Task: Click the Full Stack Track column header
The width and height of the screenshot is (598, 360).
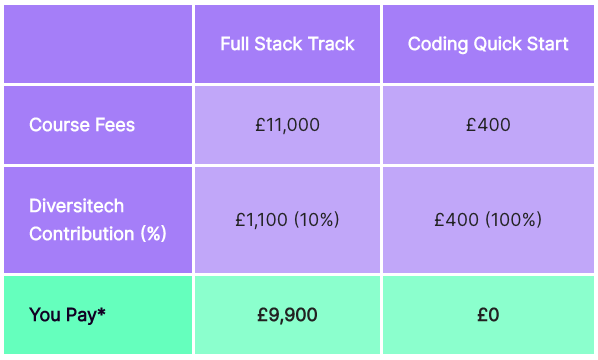Action: [287, 44]
